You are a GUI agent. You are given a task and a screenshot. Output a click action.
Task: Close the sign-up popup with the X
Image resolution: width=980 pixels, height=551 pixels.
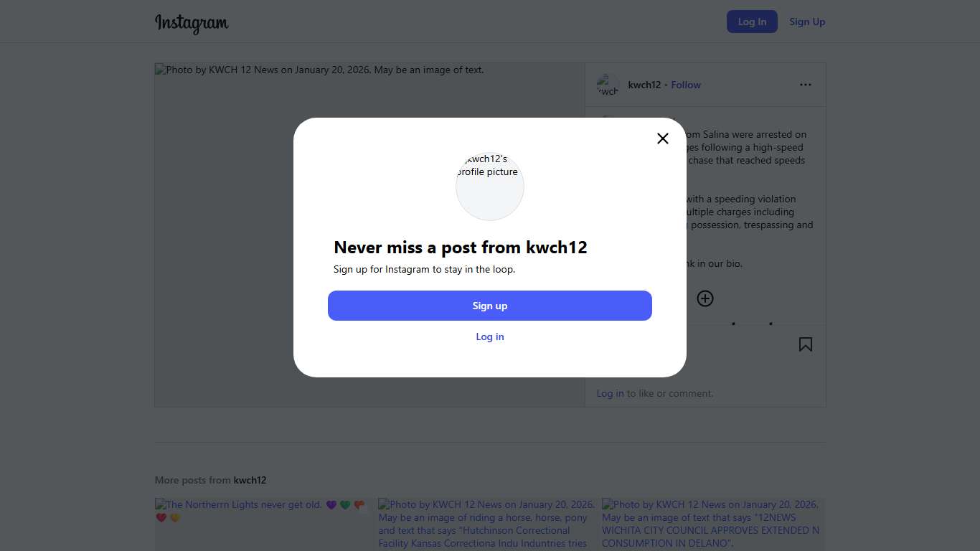point(663,138)
